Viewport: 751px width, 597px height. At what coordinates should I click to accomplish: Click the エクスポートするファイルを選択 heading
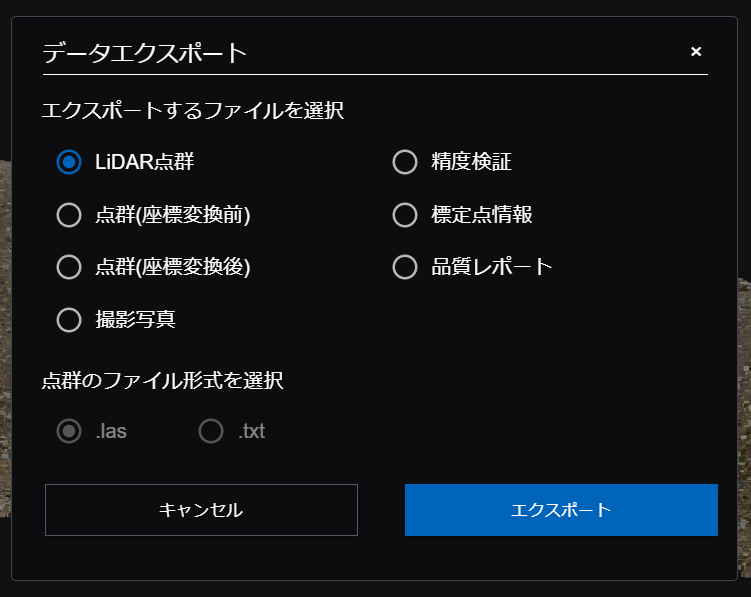pyautogui.click(x=193, y=111)
